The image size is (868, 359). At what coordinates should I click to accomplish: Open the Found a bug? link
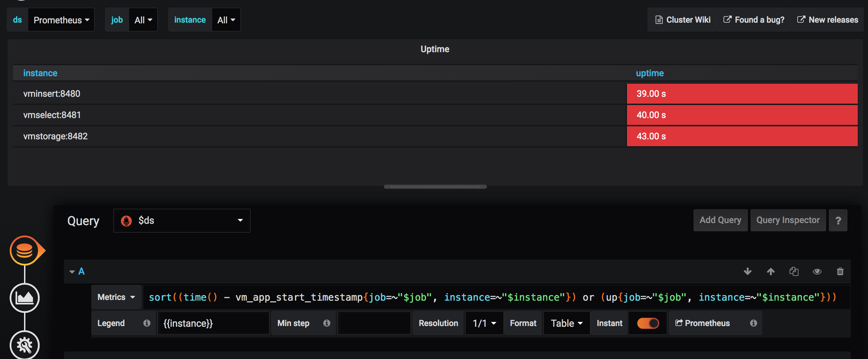[754, 20]
